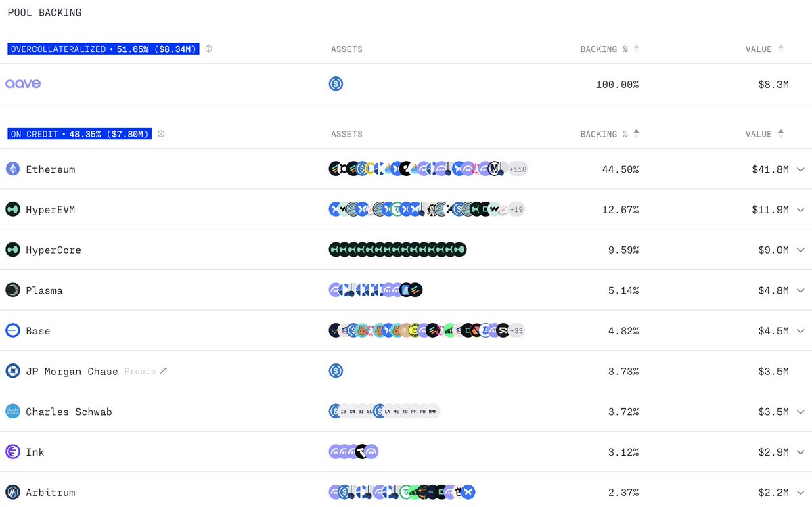Sort On Credit table by Backing %
812x507 pixels.
click(637, 134)
